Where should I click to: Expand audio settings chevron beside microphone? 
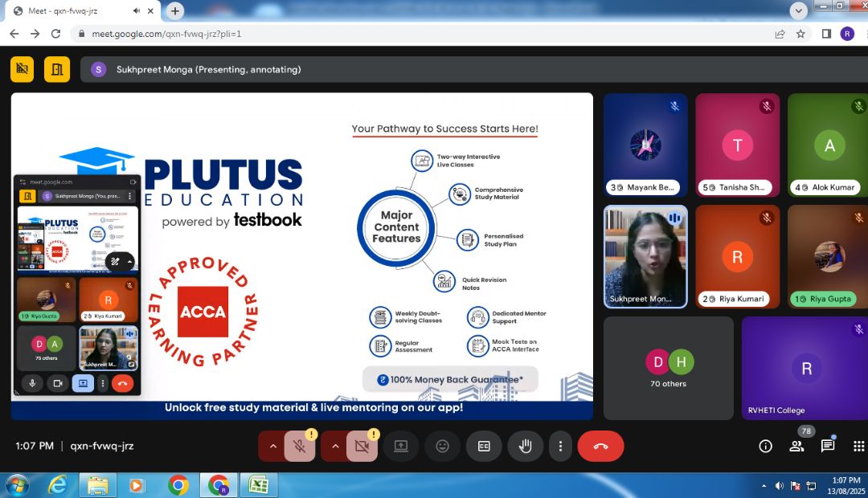click(272, 447)
